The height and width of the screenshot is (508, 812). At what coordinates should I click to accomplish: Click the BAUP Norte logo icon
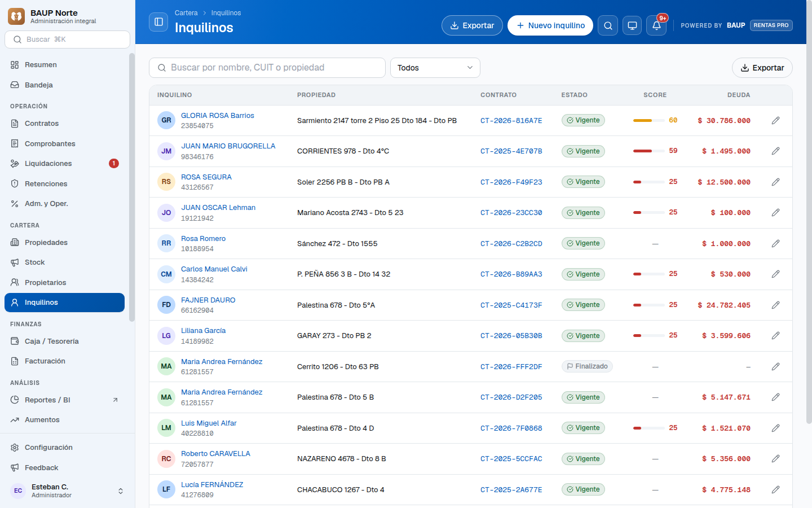[16, 16]
